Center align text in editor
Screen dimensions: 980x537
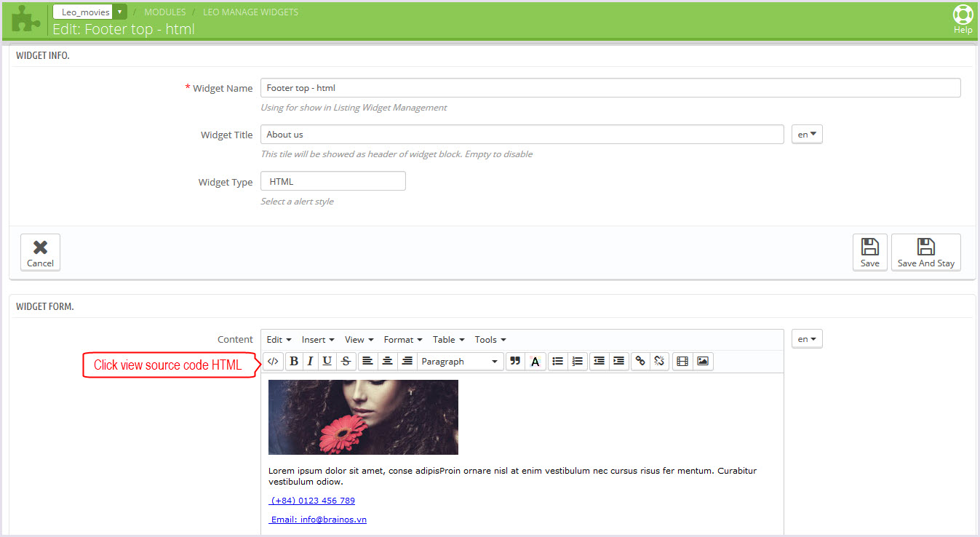pyautogui.click(x=388, y=362)
